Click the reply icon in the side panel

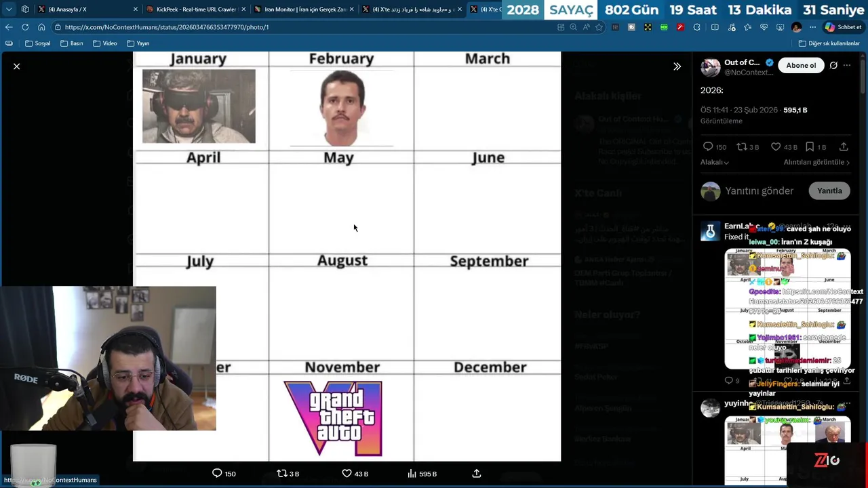point(708,146)
